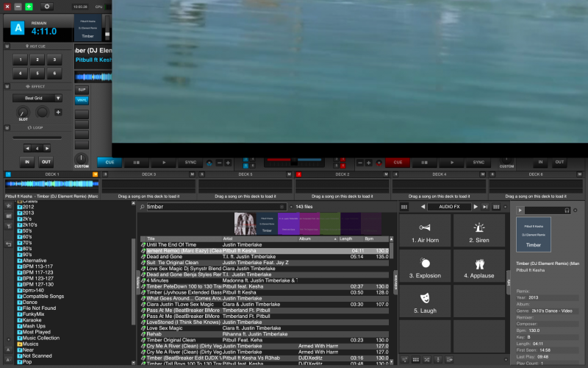The width and height of the screenshot is (588, 368).
Task: Click the favorites star icon in browser sidebar
Action: click(9, 206)
